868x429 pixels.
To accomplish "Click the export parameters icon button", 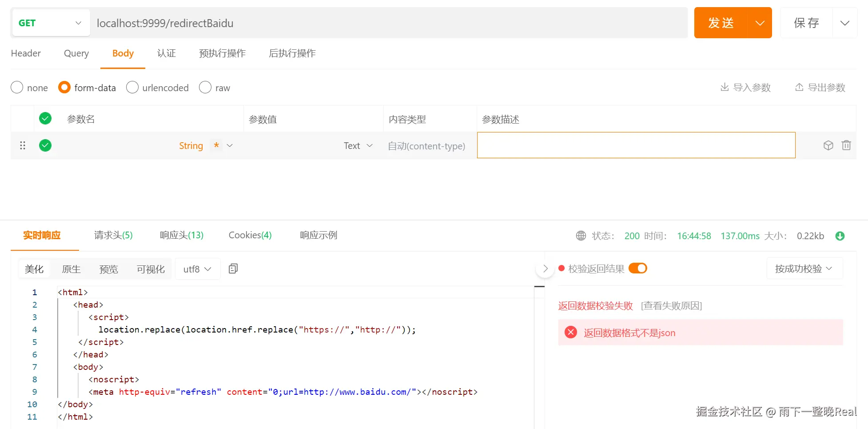I will (x=820, y=88).
